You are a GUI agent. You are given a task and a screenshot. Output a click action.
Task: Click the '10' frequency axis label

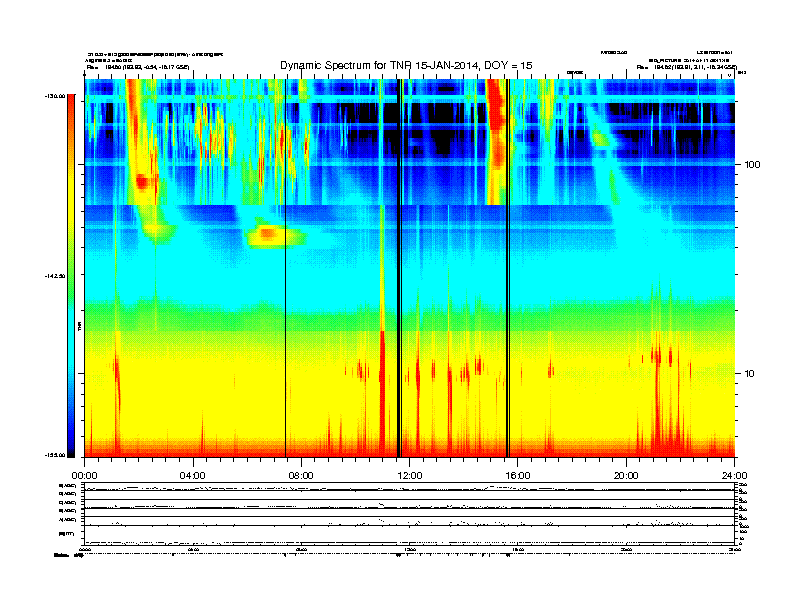click(x=750, y=374)
